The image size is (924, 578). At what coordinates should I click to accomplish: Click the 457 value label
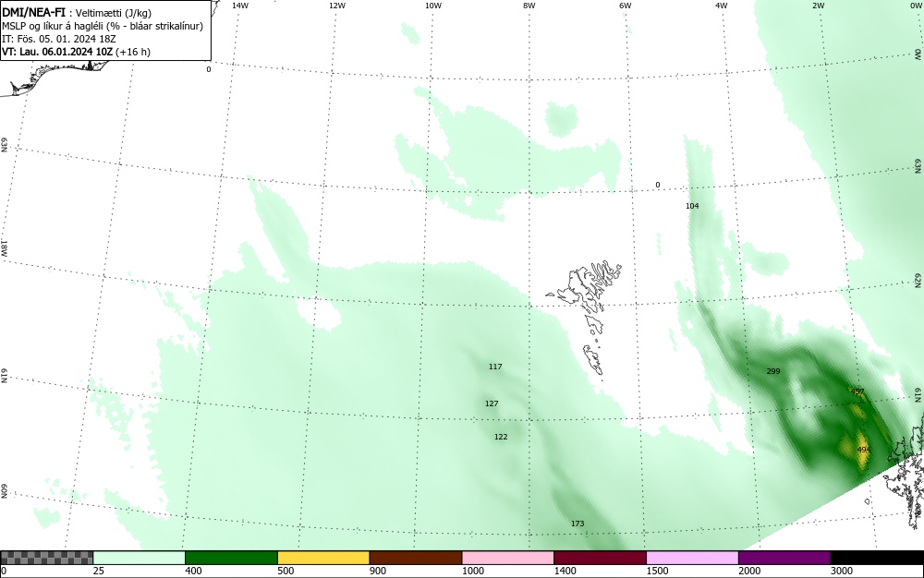click(x=857, y=391)
